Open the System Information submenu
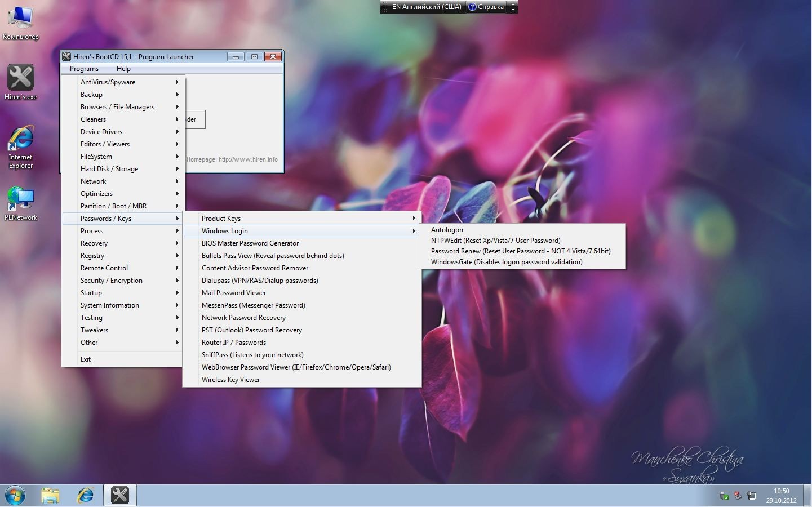Viewport: 812px width, 507px height. [122, 305]
